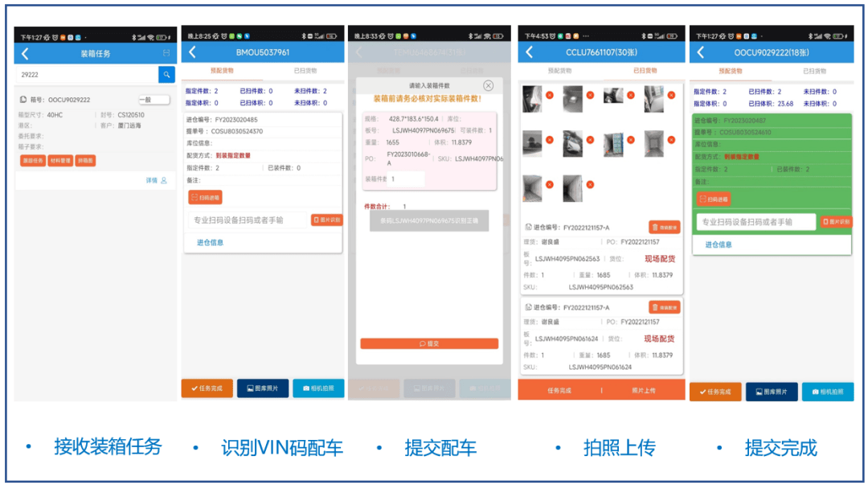The height and width of the screenshot is (489, 868).
Task: Open first photo thumbnail in third row
Action: [533, 188]
